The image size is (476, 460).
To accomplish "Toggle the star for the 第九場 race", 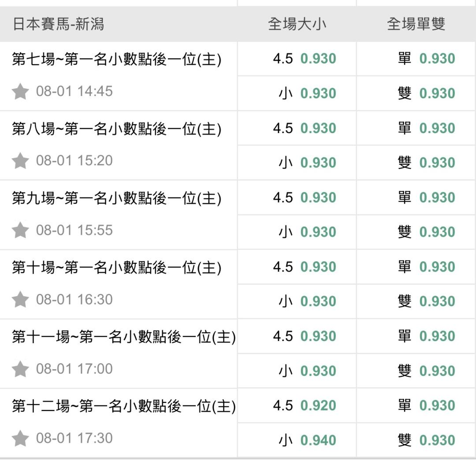I will click(x=20, y=230).
